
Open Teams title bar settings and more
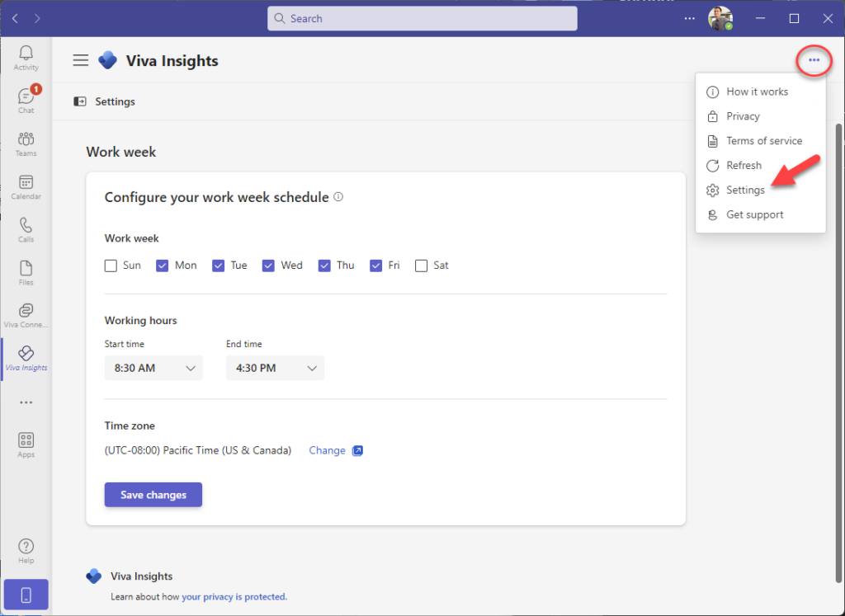pos(689,18)
